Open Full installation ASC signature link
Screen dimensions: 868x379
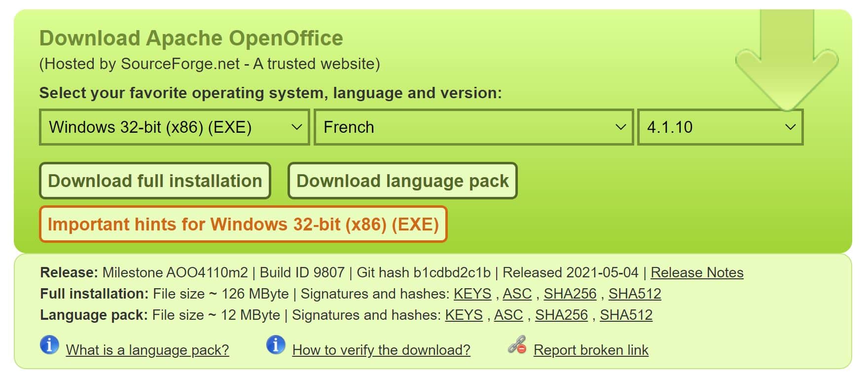tap(517, 294)
